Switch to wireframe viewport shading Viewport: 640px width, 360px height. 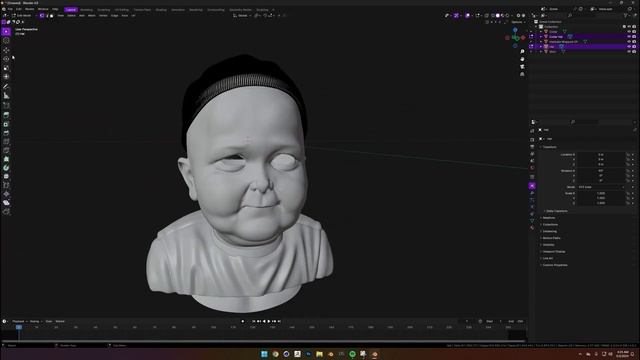[x=493, y=16]
